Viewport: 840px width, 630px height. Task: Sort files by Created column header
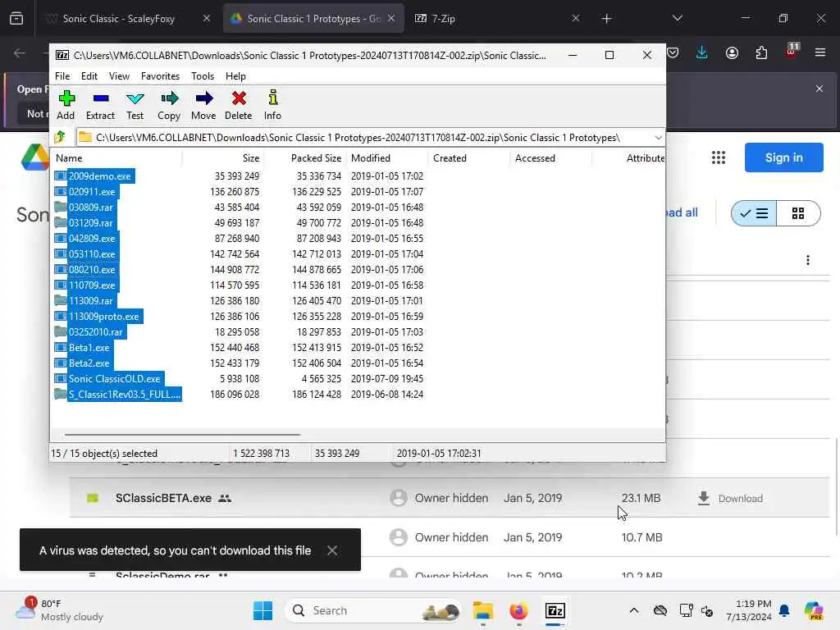click(x=468, y=158)
